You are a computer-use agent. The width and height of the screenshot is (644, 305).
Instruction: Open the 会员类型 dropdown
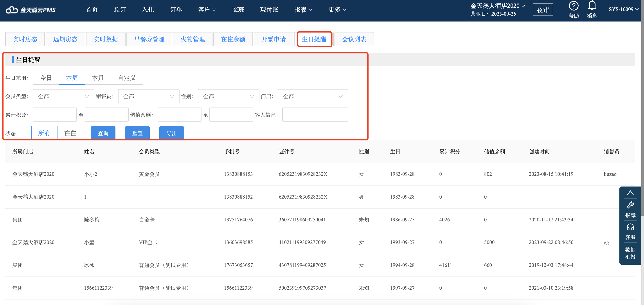(x=63, y=96)
